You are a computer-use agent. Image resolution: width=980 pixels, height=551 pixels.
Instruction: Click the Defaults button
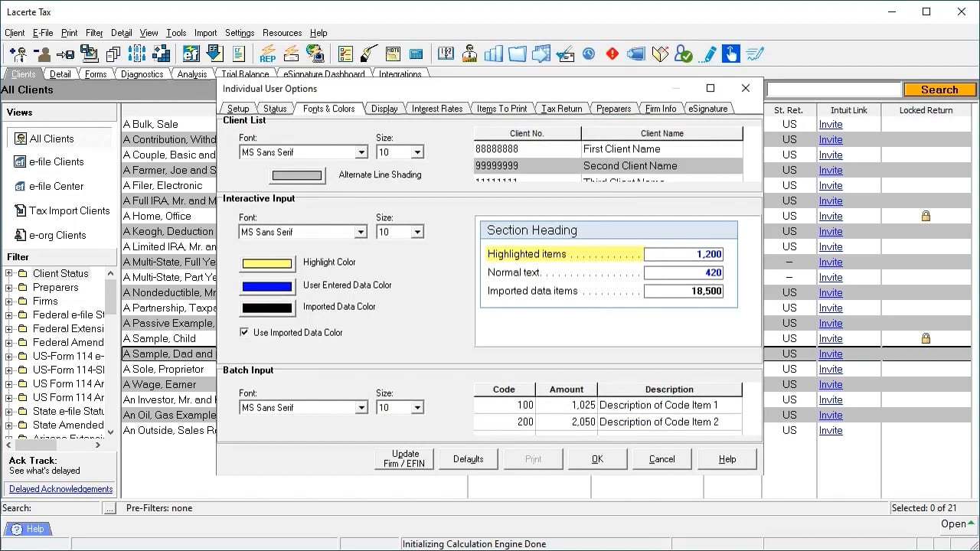468,459
